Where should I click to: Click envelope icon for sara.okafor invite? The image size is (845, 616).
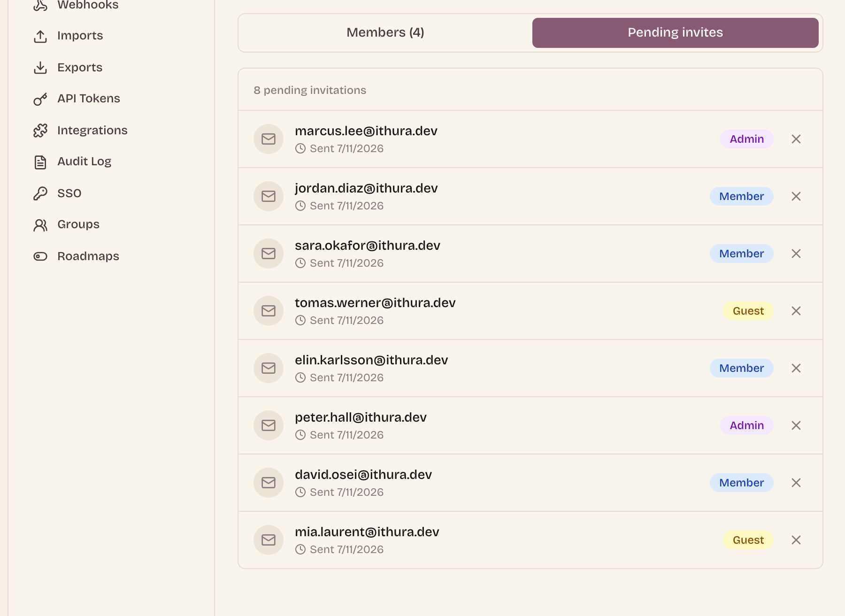coord(269,254)
